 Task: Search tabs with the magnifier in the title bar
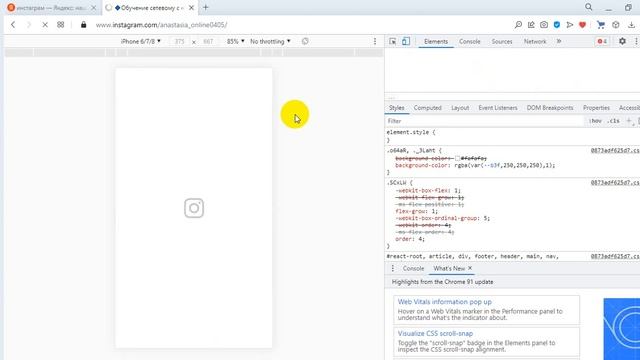[589, 7]
